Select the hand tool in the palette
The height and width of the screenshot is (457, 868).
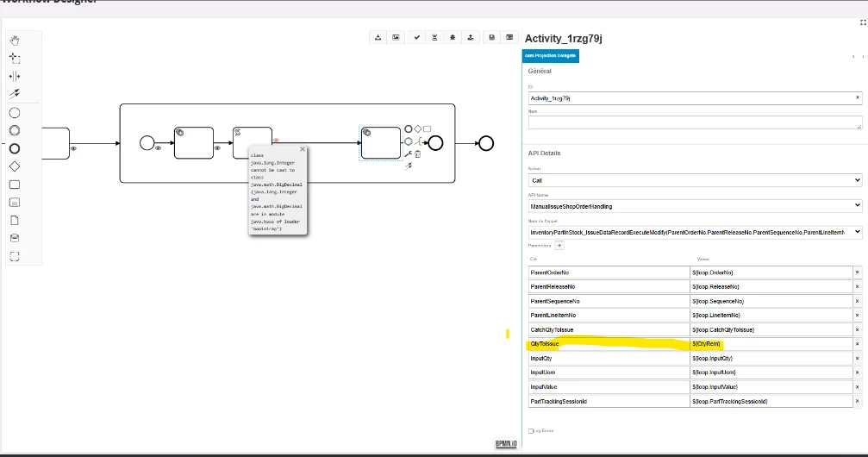pyautogui.click(x=15, y=41)
